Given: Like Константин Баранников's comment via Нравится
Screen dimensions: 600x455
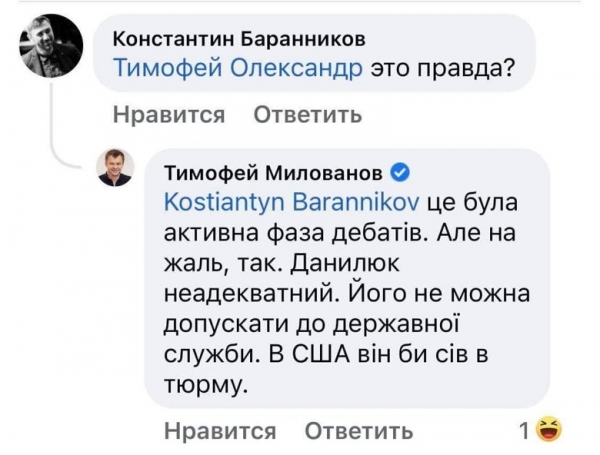Looking at the screenshot, I should tap(168, 115).
